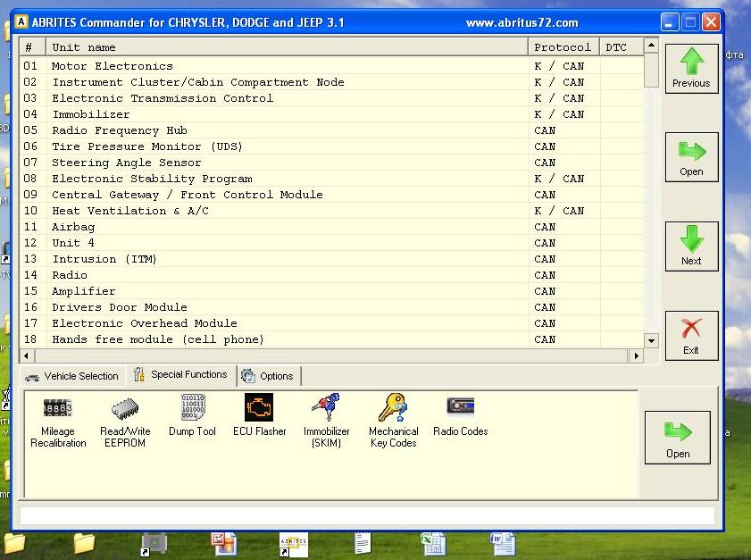
Task: Select 'Intrusion (ITM)' unit
Action: tap(104, 259)
